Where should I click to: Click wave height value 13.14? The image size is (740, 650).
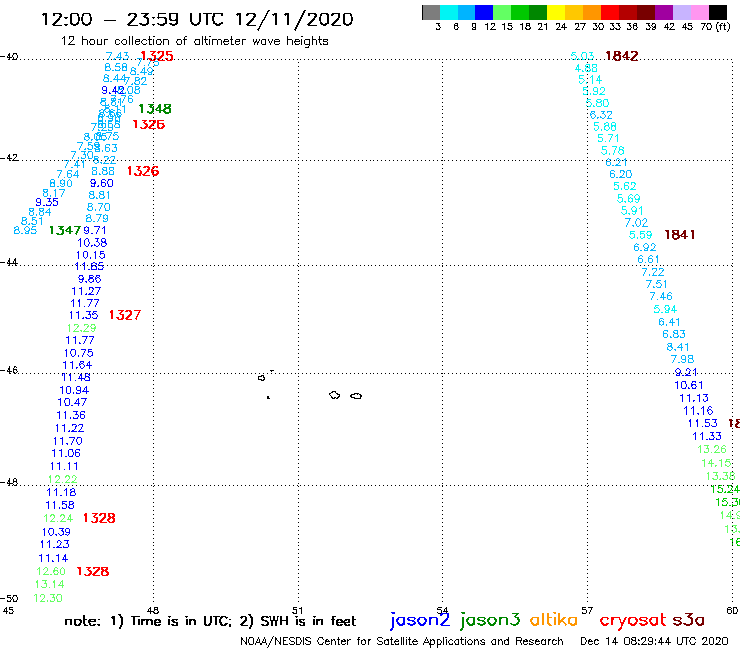point(50,584)
